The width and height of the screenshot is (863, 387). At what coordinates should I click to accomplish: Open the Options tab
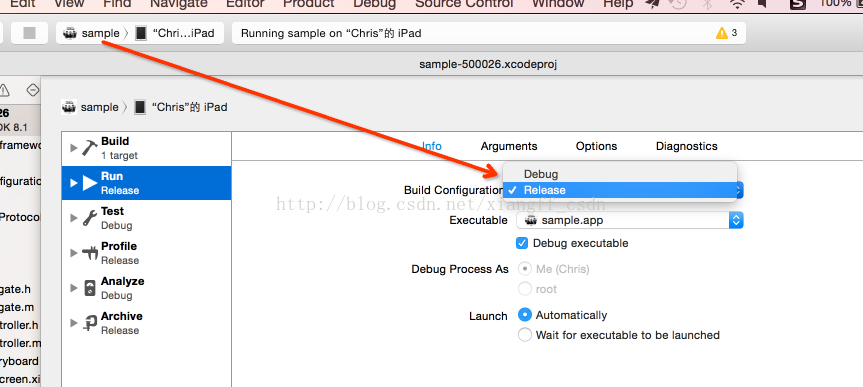[x=596, y=146]
